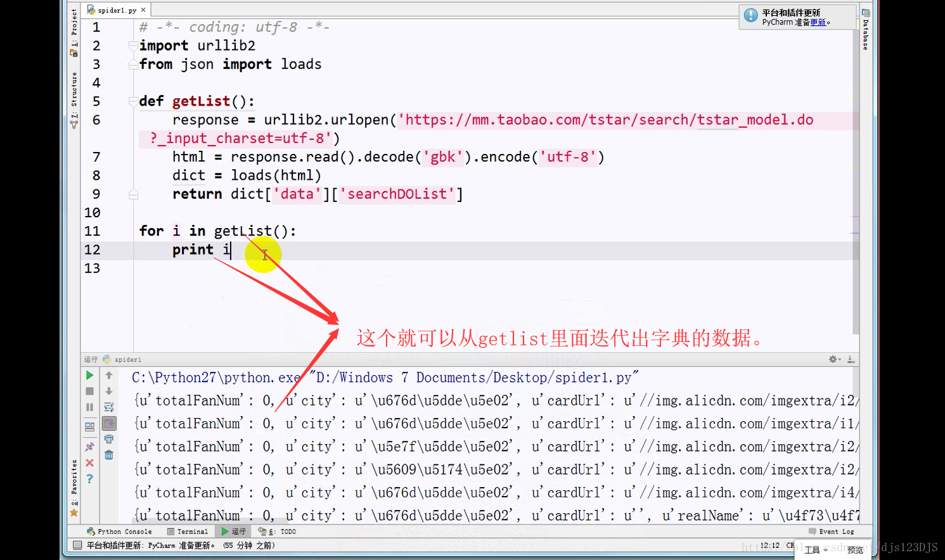
Task: Close the spider1.py editor tab
Action: pyautogui.click(x=143, y=10)
